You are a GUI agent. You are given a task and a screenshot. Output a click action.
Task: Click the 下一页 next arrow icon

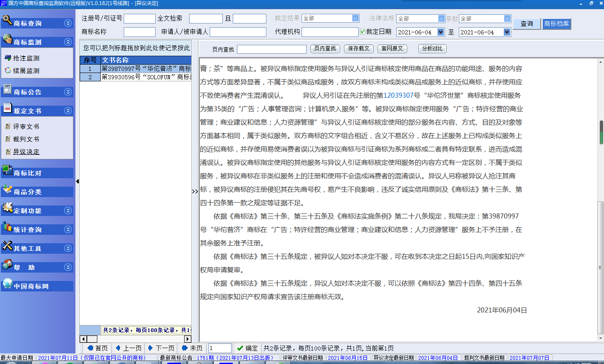click(x=151, y=348)
